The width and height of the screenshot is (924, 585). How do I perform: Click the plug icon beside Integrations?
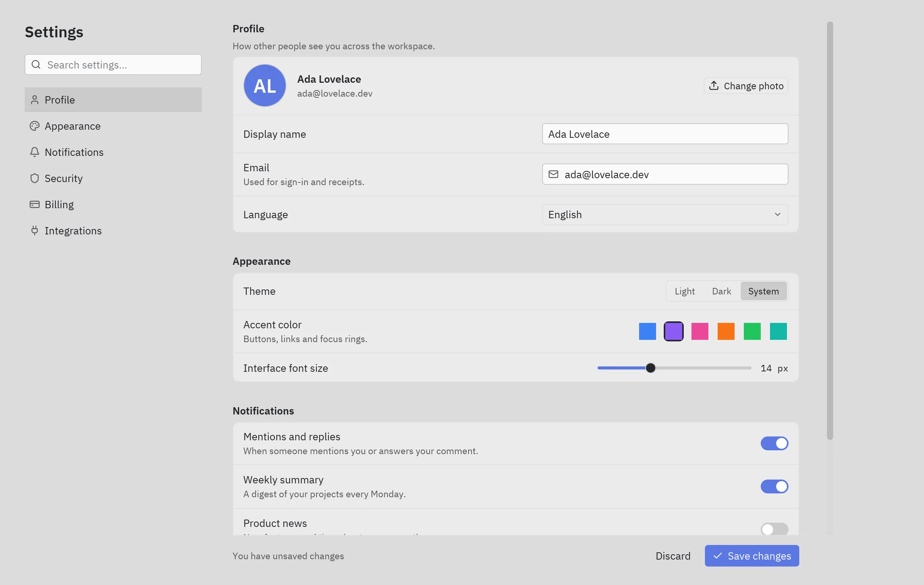(35, 231)
